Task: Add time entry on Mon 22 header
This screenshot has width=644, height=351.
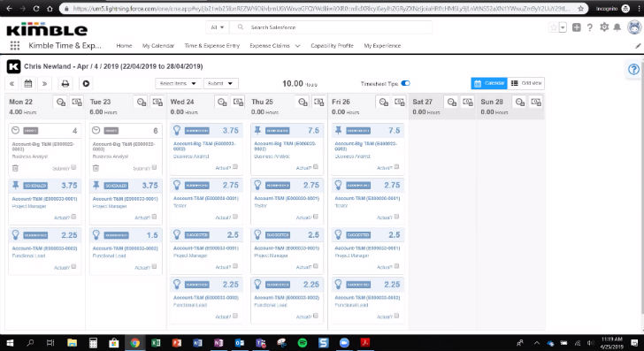Action: point(61,102)
